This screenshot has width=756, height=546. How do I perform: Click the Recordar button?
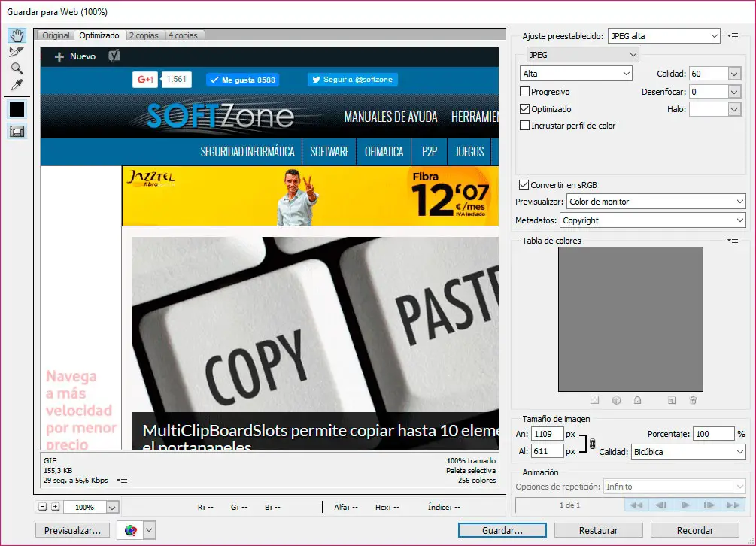point(695,530)
